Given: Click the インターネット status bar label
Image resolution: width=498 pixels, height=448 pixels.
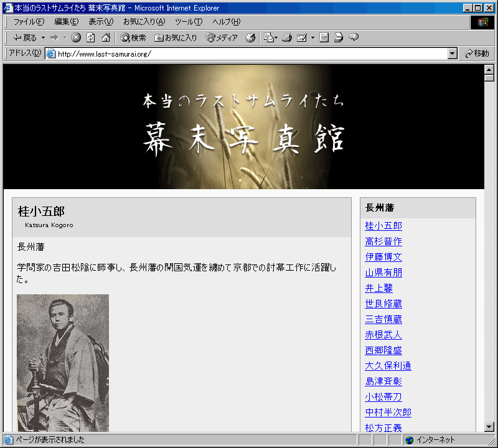Looking at the screenshot, I should point(435,440).
